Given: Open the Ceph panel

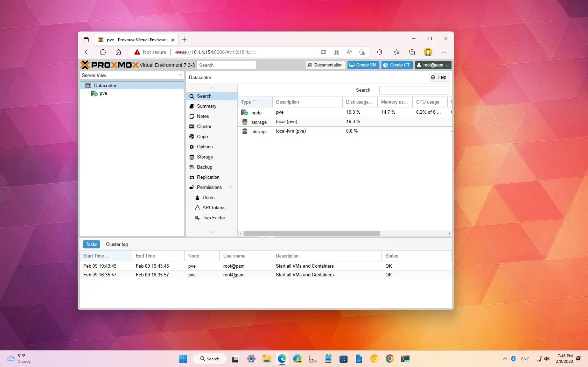Looking at the screenshot, I should pyautogui.click(x=202, y=136).
